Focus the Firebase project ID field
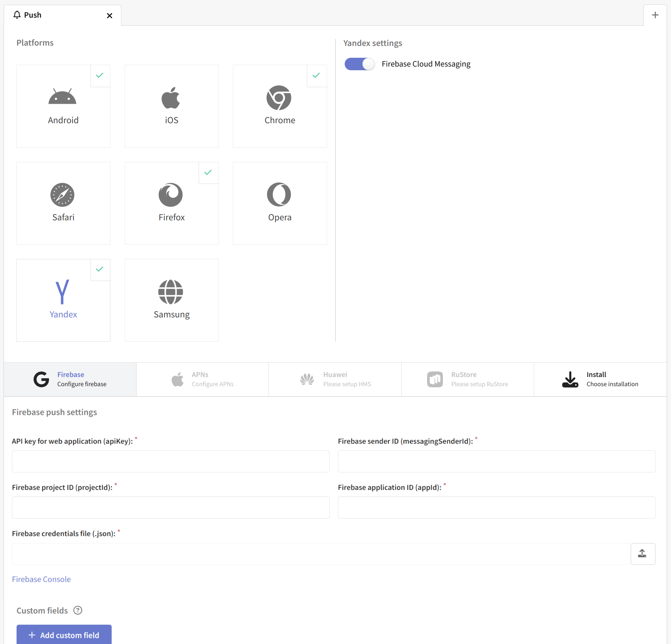Viewport: 671px width, 644px height. (171, 508)
